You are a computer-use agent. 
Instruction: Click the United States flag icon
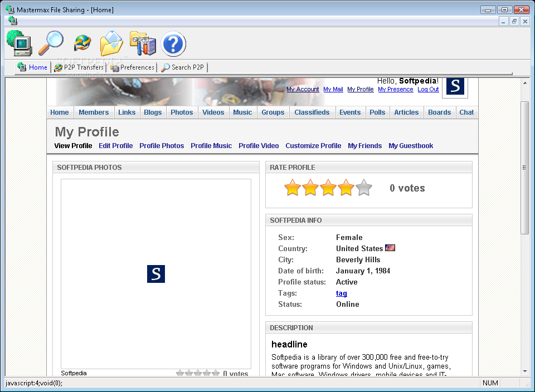click(x=390, y=248)
